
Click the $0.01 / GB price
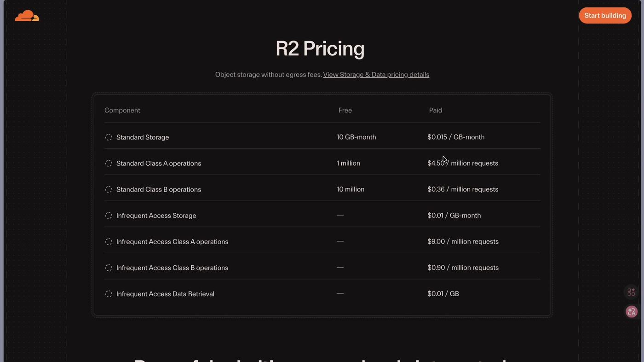pos(443,294)
